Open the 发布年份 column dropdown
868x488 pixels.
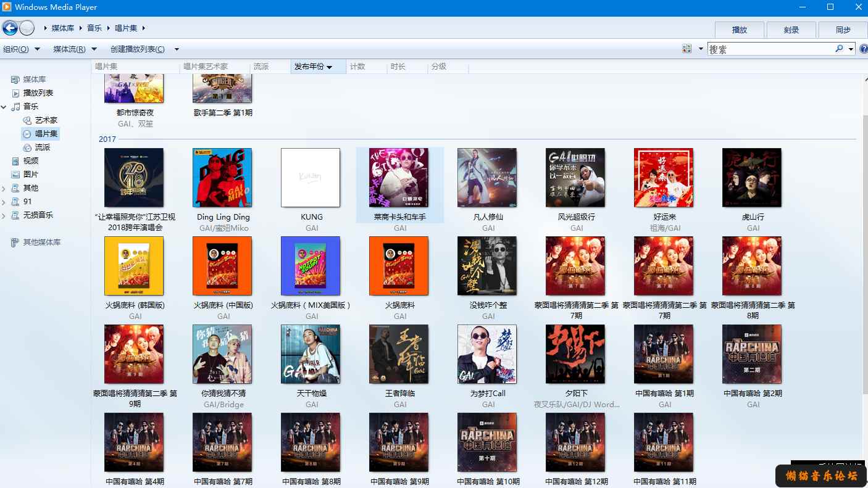click(x=330, y=67)
